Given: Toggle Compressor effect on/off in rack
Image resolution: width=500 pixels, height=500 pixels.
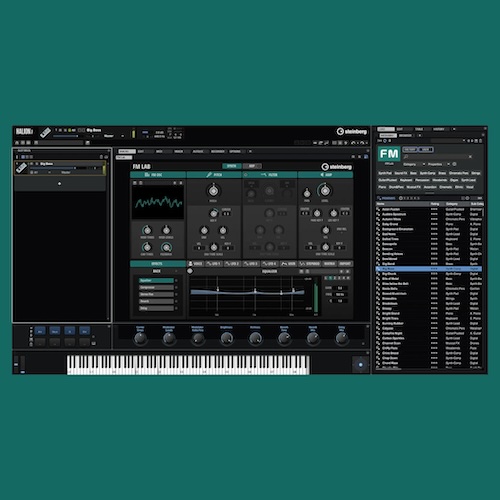Looking at the screenshot, I should [x=176, y=287].
